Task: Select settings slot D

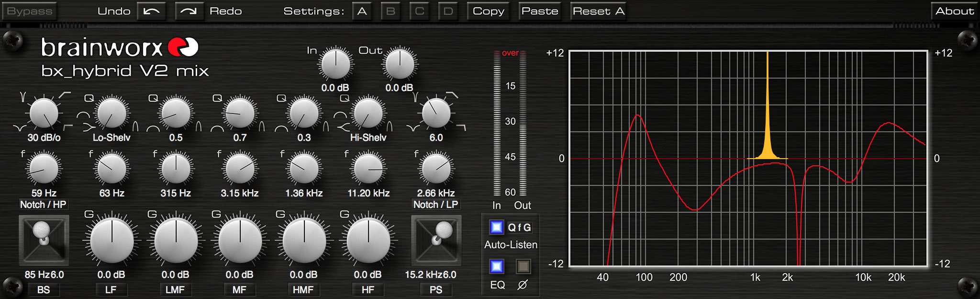Action: tap(448, 11)
